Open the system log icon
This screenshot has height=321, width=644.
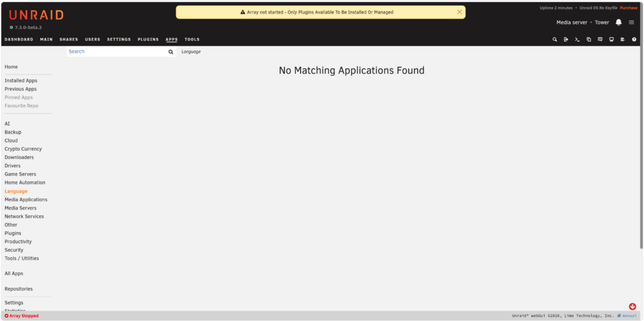pos(623,39)
